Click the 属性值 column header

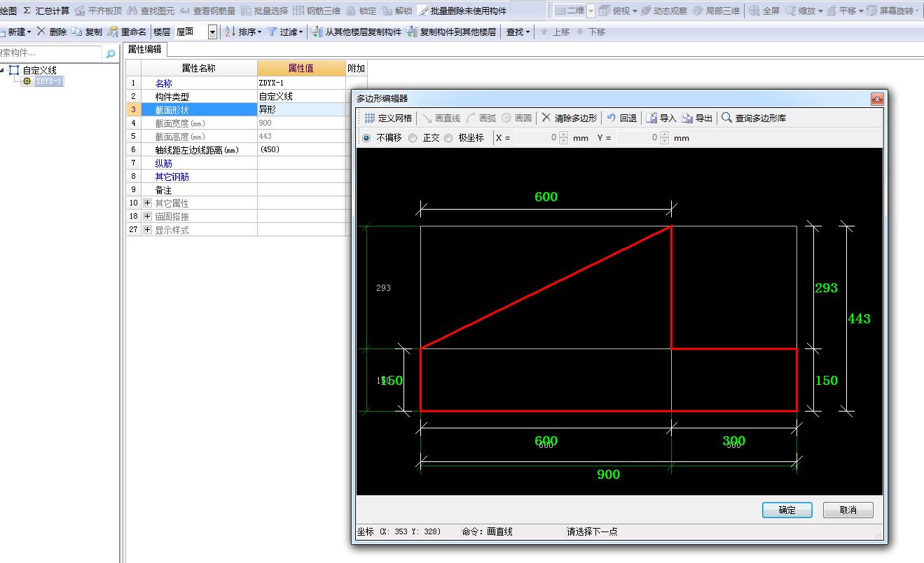tap(301, 68)
